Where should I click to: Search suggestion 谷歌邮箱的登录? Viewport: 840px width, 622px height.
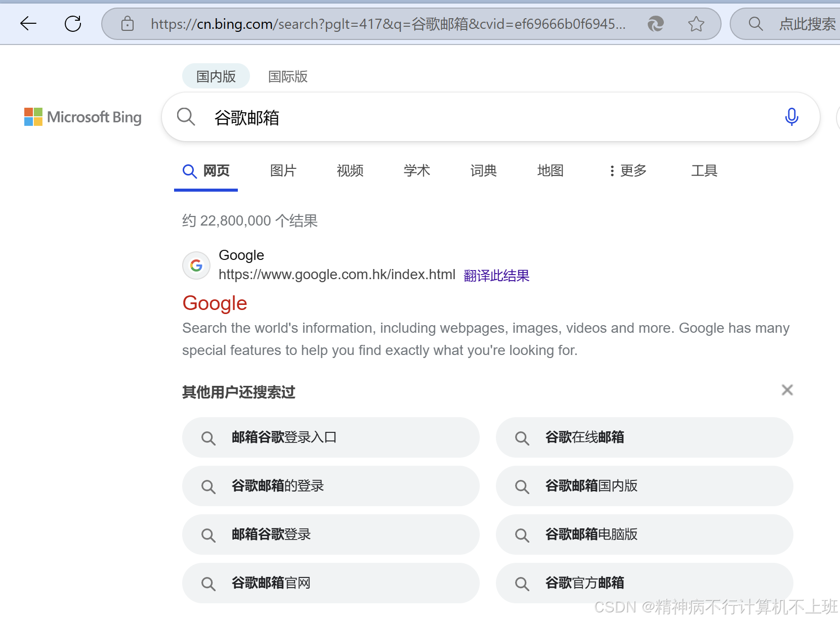coord(331,486)
